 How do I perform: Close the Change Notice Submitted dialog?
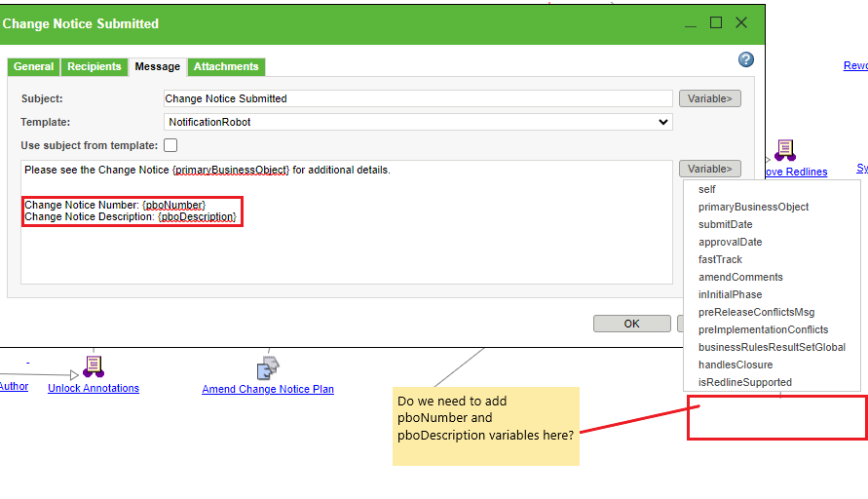[741, 22]
